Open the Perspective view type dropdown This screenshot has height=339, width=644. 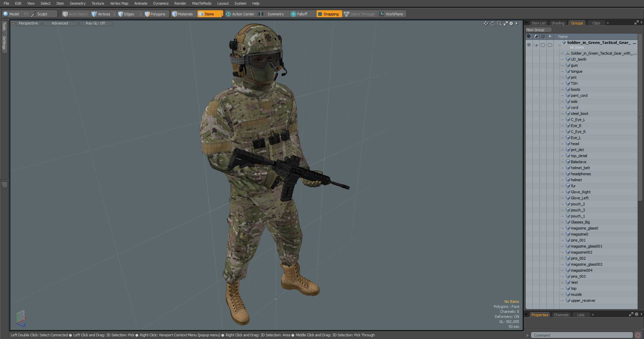point(28,23)
